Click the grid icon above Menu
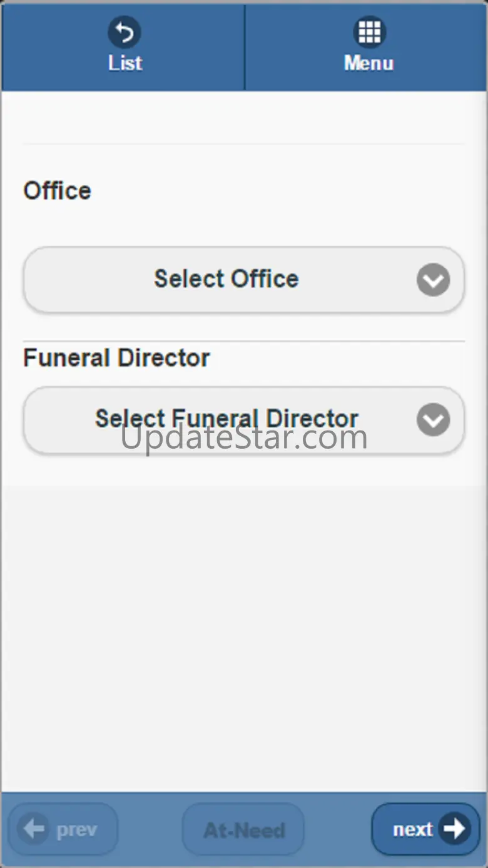Viewport: 488px width, 868px height. (x=369, y=32)
